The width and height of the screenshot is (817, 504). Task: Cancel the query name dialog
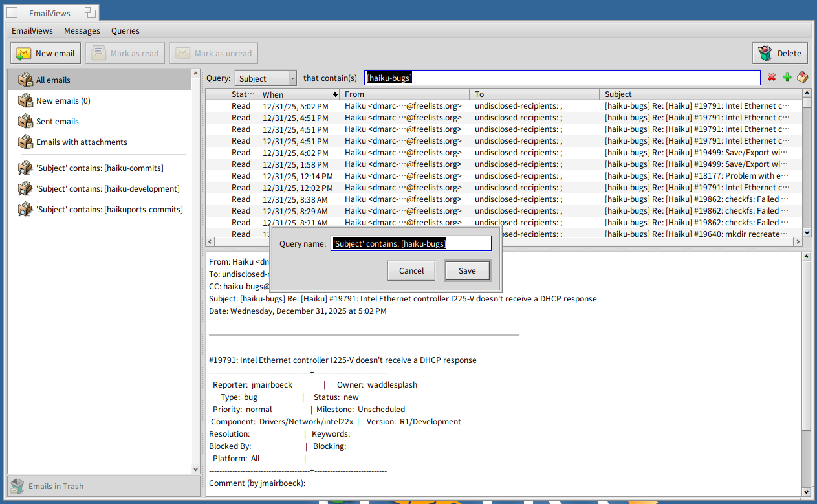411,271
